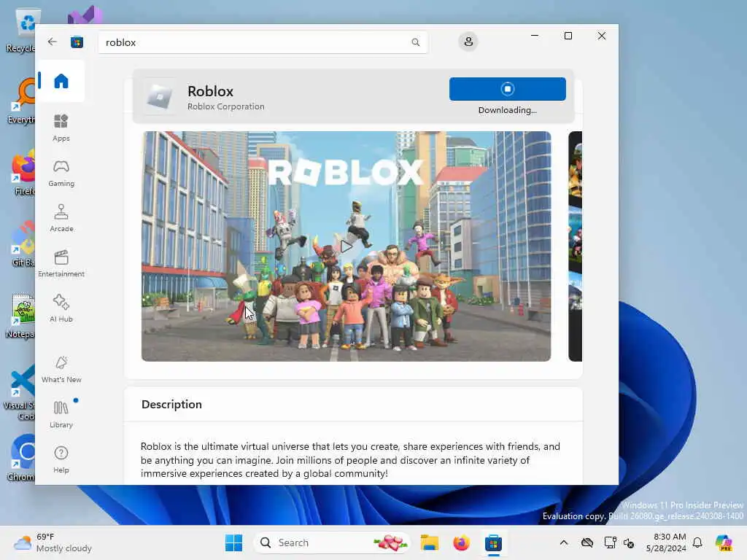This screenshot has width=747, height=560.
Task: Open the Gaming section
Action: [61, 173]
